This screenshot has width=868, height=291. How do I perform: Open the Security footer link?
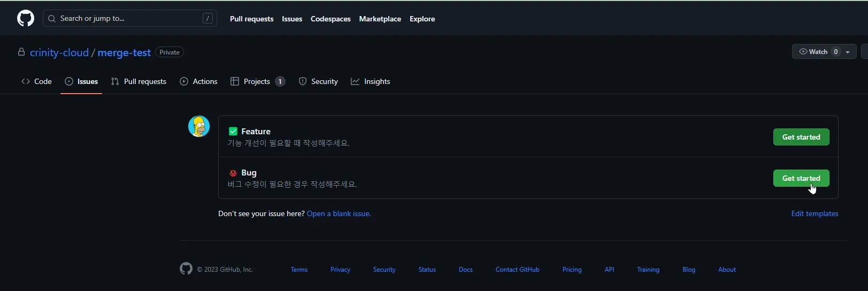tap(384, 270)
